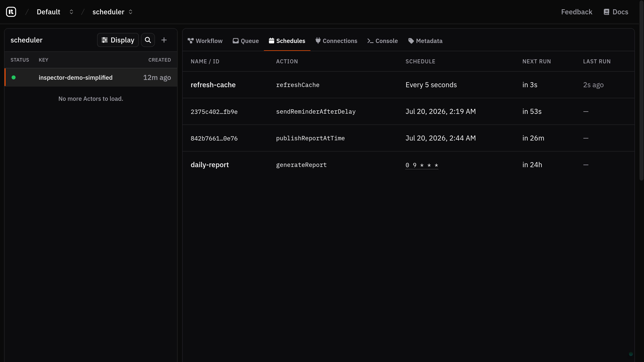Click the '0 9 * * *' cron expression
The height and width of the screenshot is (362, 644).
[422, 165]
